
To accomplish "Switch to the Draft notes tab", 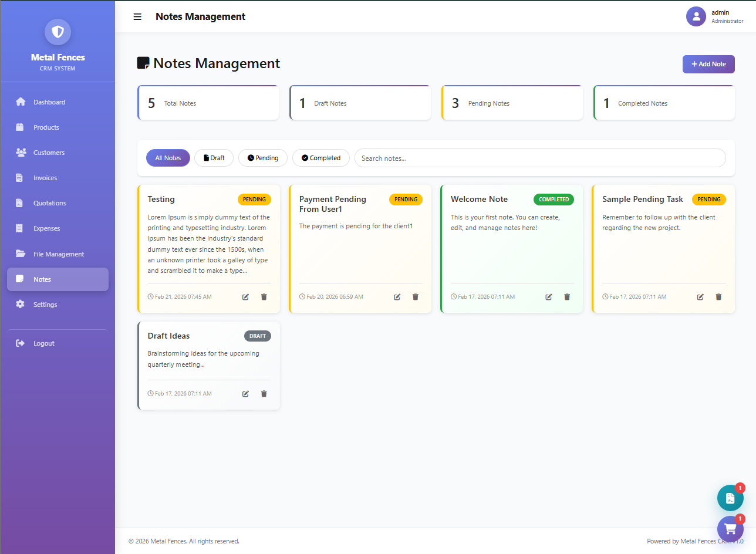I will [214, 158].
